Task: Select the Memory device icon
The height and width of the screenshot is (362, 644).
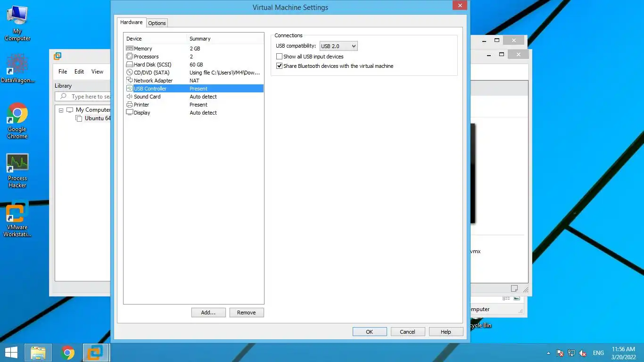Action: tap(130, 49)
